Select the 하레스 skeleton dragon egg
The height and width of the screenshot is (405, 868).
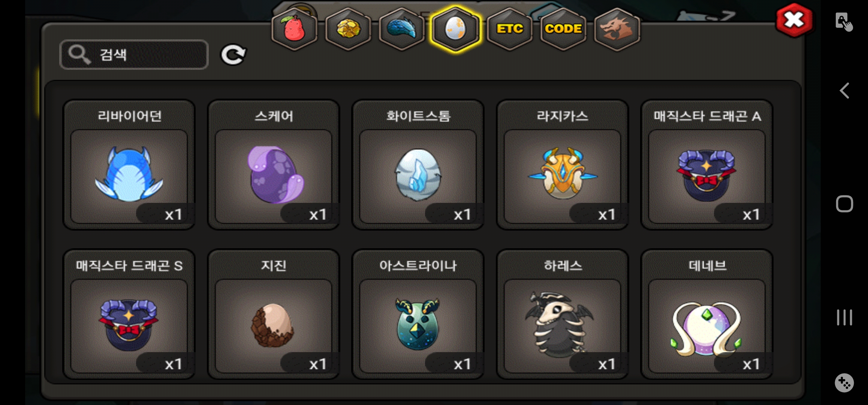pyautogui.click(x=563, y=314)
